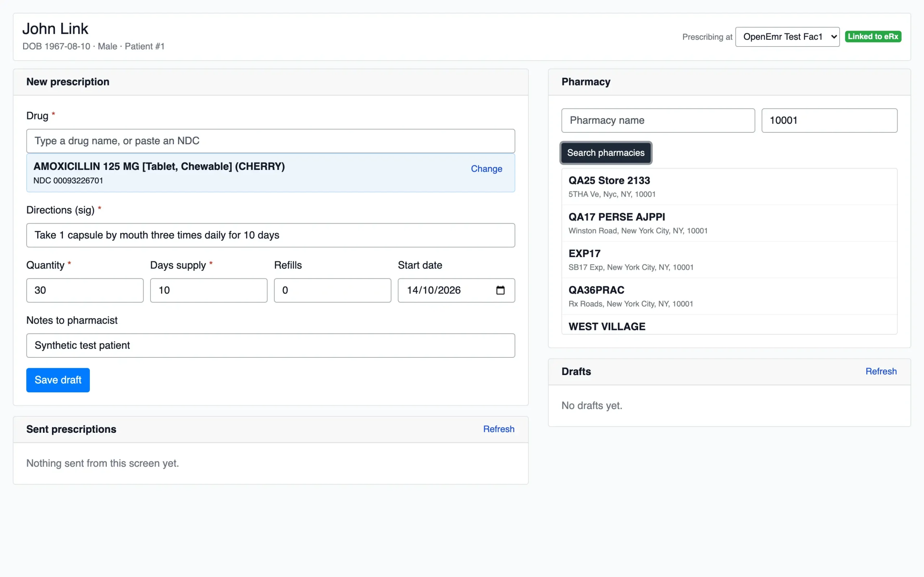The image size is (924, 577).
Task: Focus the Pharmacy name search box
Action: 658,120
